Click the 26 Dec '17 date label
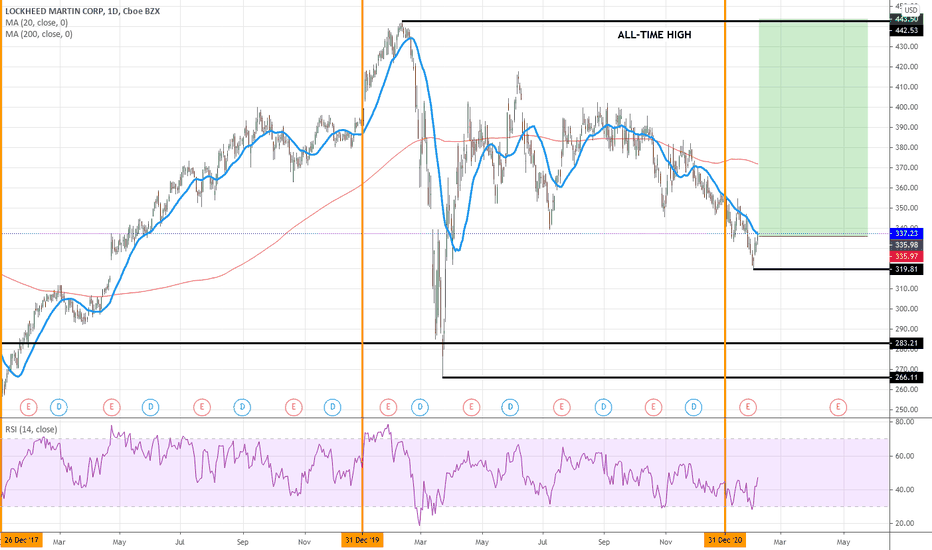932x550 pixels. (21, 541)
